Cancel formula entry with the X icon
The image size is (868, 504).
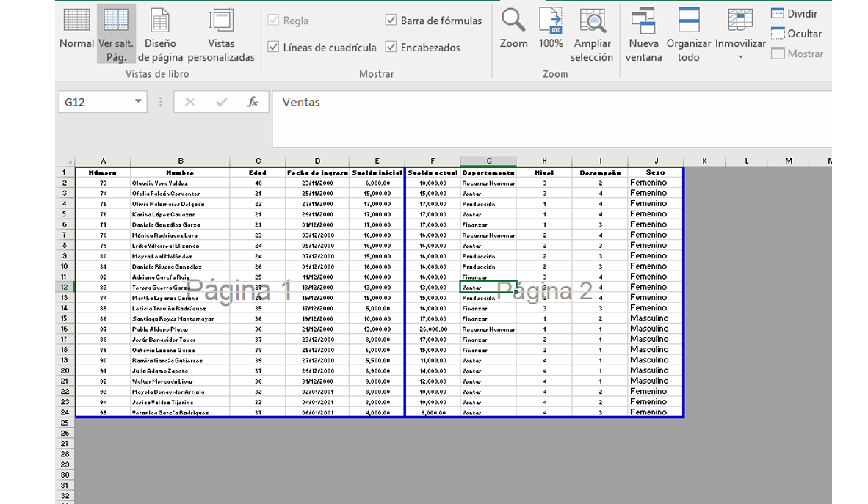click(190, 102)
